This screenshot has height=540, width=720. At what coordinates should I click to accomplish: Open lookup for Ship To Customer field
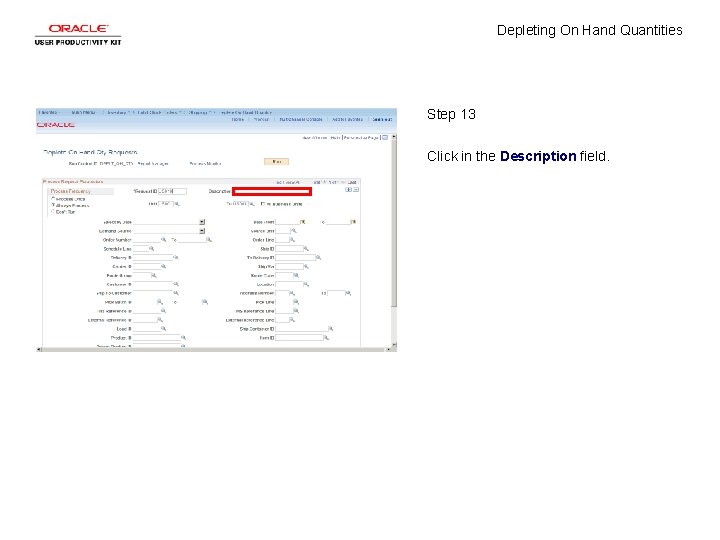coord(175,293)
